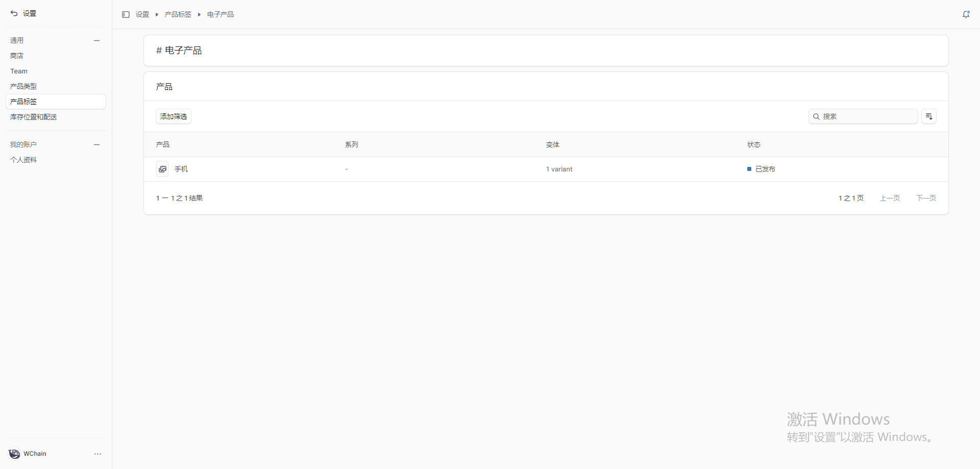
Task: Click the 下一页 pagination button
Action: [x=926, y=198]
